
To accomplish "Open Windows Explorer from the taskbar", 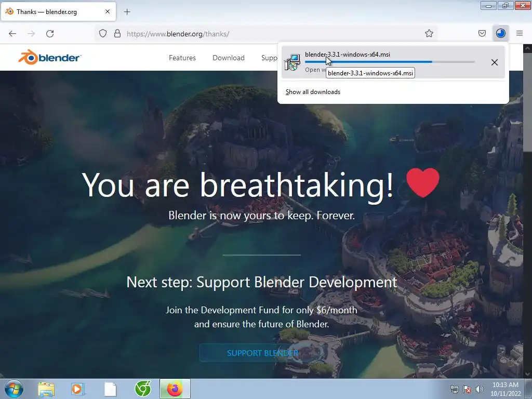I will coord(46,389).
